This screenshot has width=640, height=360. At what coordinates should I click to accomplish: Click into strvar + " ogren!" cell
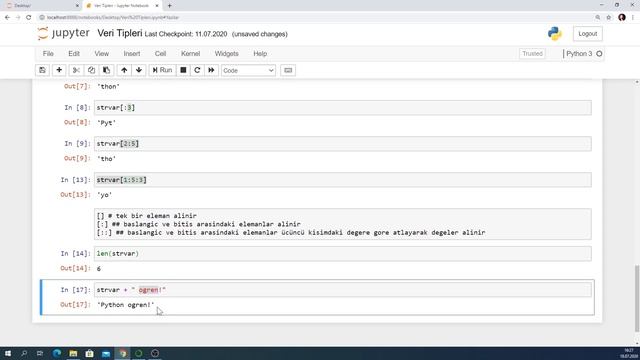[x=342, y=290]
